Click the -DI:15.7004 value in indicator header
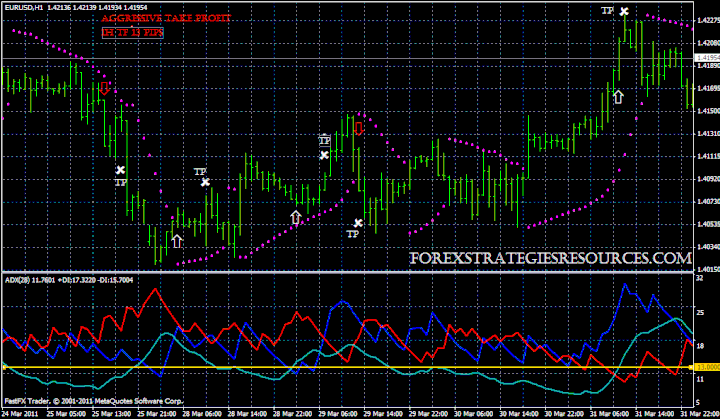The width and height of the screenshot is (720, 419). tap(115, 280)
